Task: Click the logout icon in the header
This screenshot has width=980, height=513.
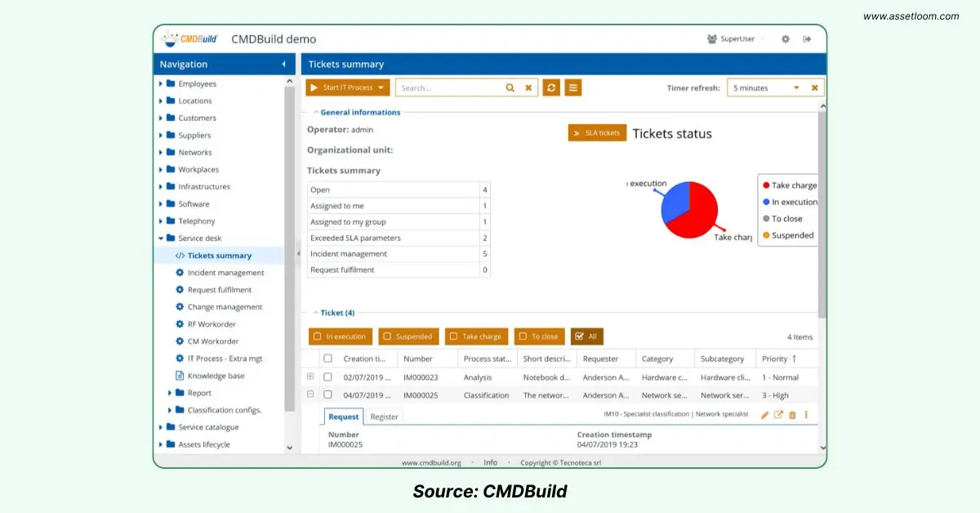Action: (x=807, y=39)
